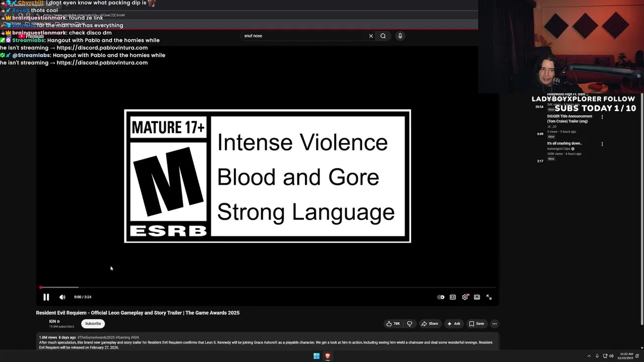Viewport: 644px width, 362px height.
Task: Turn on closed captions (CC)
Action: (x=453, y=297)
